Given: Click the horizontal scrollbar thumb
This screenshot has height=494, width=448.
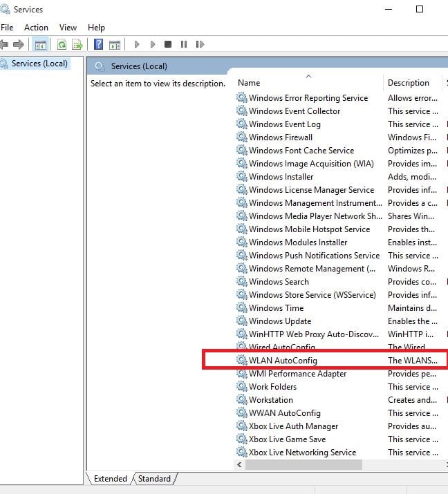Looking at the screenshot, I should click(304, 464).
